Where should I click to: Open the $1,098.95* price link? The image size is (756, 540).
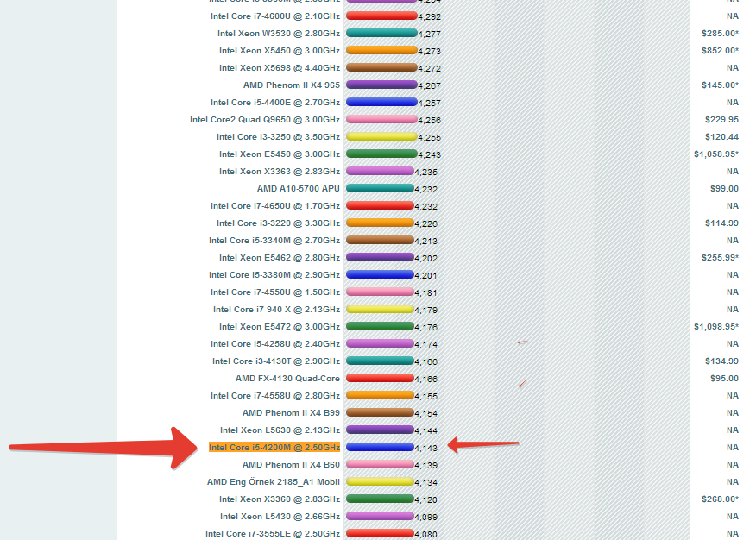click(715, 327)
